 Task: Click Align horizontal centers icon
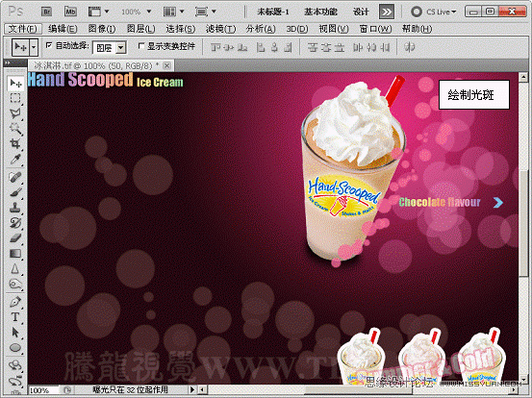coord(274,47)
